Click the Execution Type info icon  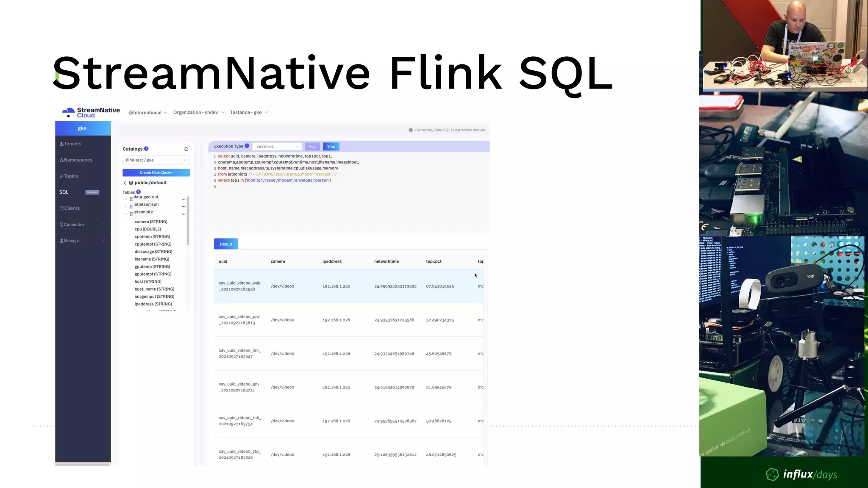(x=247, y=146)
